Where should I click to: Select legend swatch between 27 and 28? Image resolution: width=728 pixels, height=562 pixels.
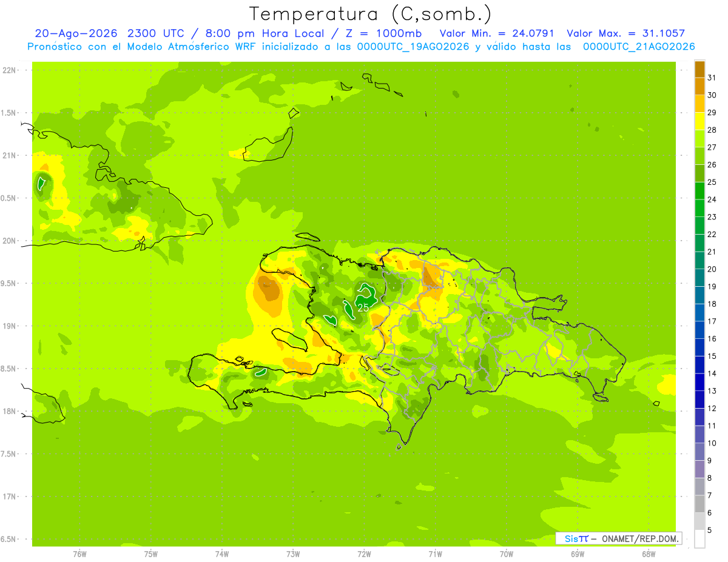tap(699, 138)
